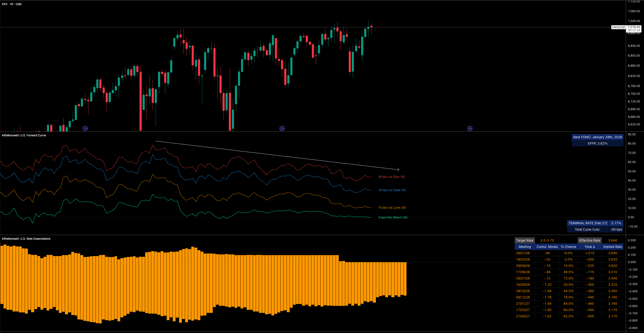Click the 7,016.00 current price tag

(x=634, y=27)
